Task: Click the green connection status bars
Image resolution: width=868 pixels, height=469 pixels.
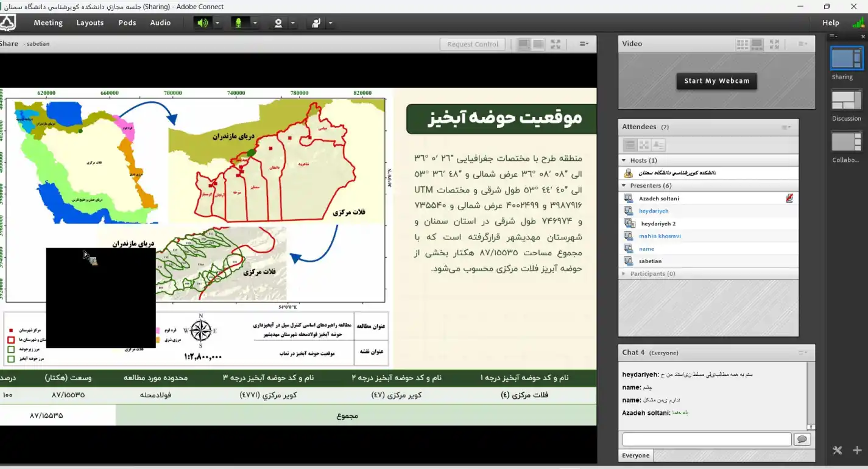Action: tap(858, 23)
